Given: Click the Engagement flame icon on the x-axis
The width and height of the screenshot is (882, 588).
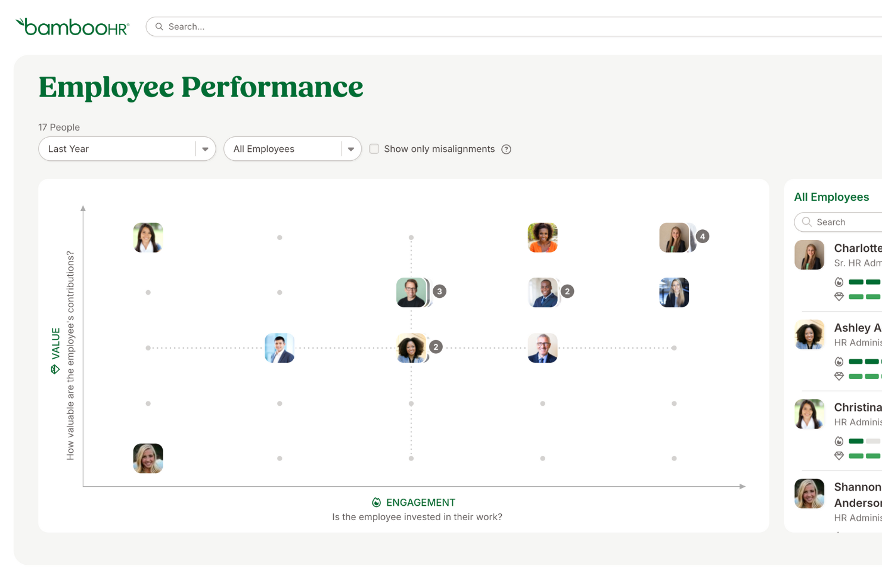Looking at the screenshot, I should [375, 502].
